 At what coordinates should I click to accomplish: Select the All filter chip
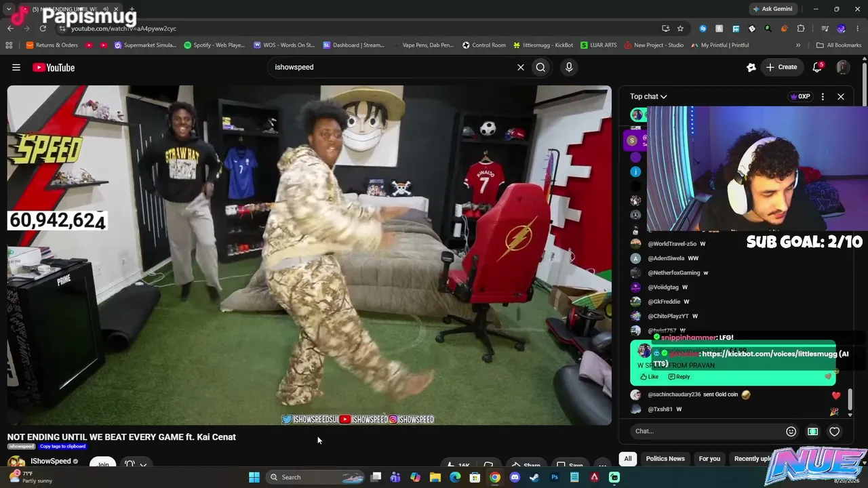(x=628, y=459)
